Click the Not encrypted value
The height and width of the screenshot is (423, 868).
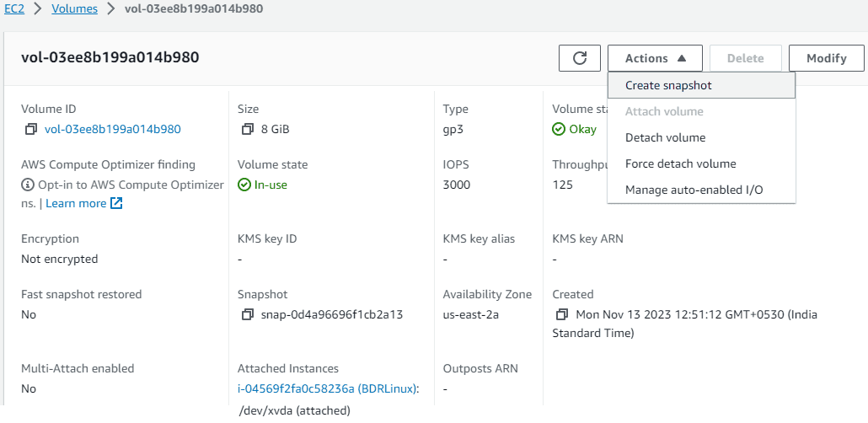[x=59, y=260]
